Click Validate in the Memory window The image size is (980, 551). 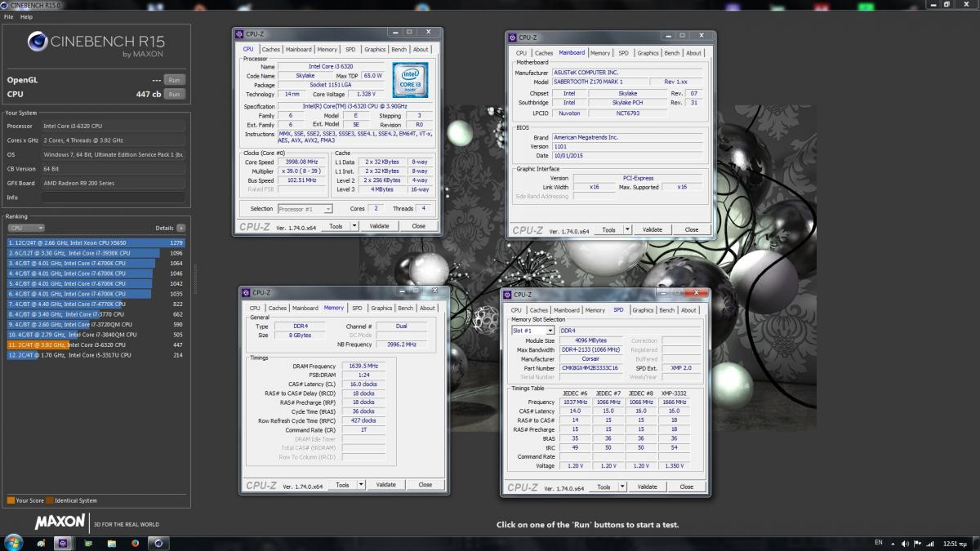coord(385,485)
